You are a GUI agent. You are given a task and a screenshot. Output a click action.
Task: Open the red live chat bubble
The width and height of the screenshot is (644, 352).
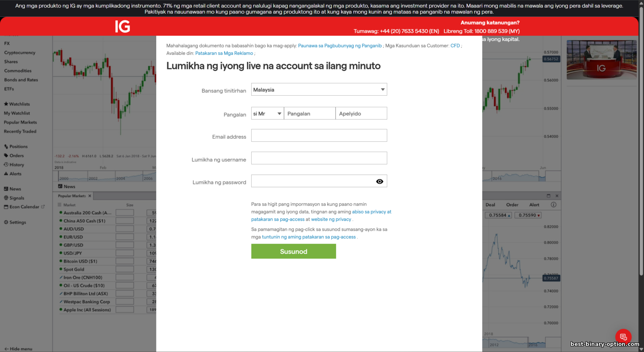[623, 337]
